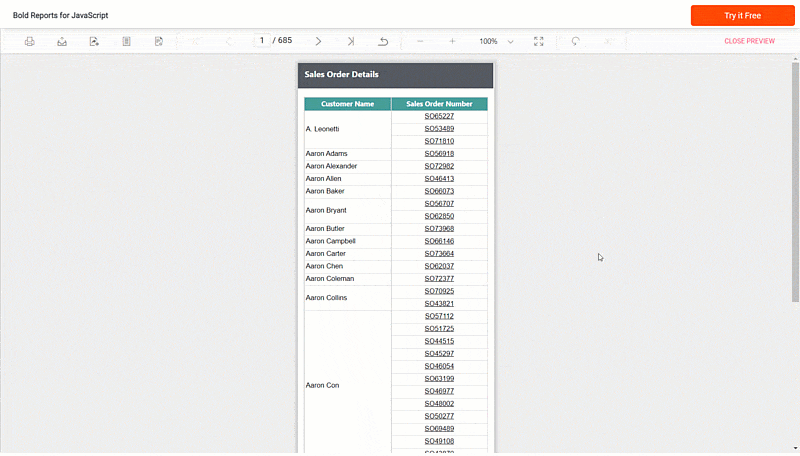The height and width of the screenshot is (456, 800).
Task: Open sales order SO51725
Action: click(439, 328)
